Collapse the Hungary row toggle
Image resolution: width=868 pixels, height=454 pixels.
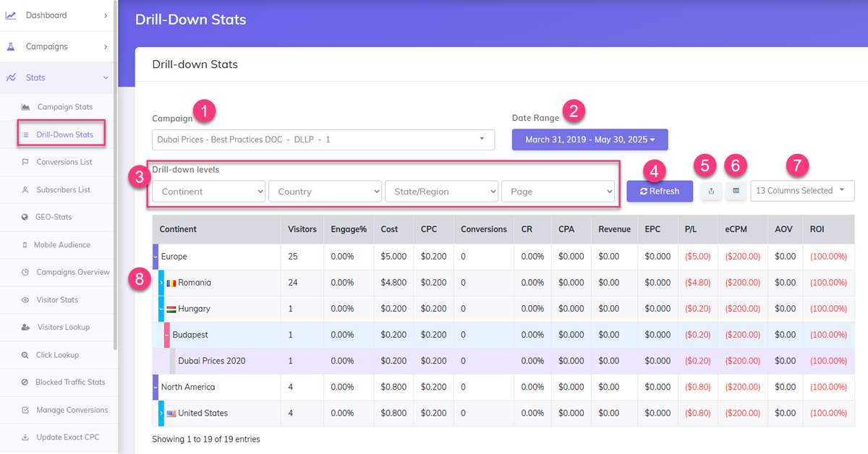click(161, 309)
